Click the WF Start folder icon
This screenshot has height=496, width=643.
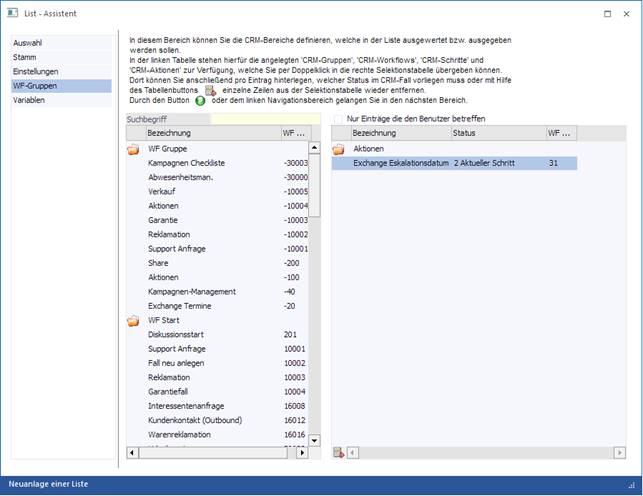click(x=133, y=321)
